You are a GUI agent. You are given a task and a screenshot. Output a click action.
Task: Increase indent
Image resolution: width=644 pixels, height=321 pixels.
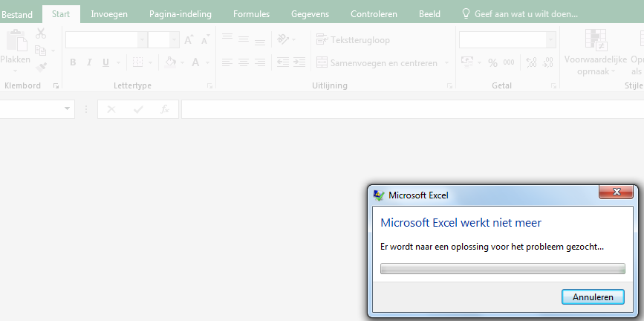(x=299, y=62)
